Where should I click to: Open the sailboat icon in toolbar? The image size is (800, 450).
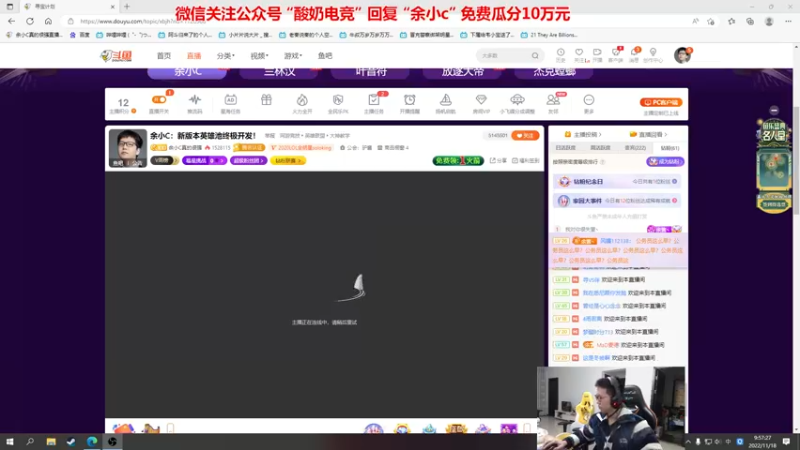(445, 103)
